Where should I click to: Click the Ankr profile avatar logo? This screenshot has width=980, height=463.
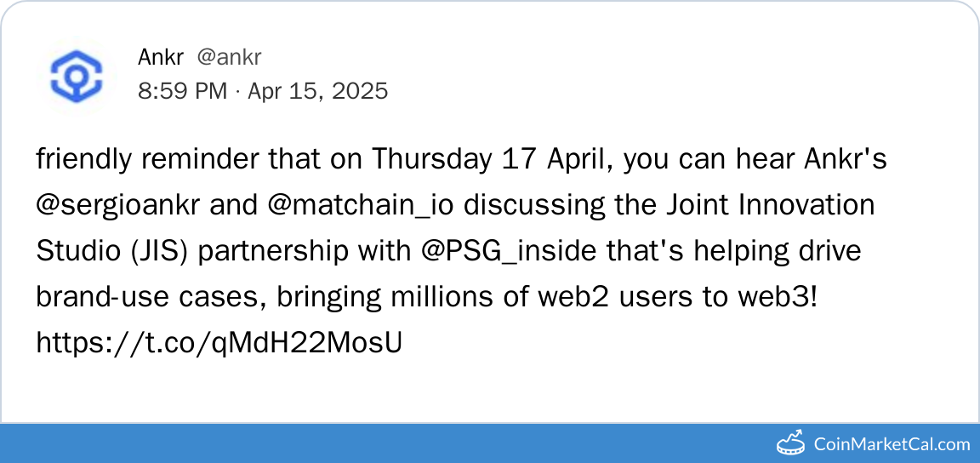[x=76, y=75]
